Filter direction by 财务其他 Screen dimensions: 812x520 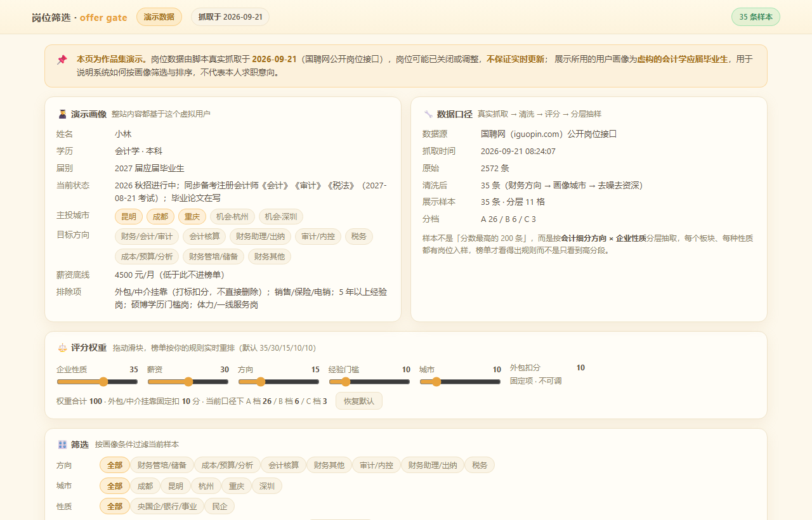[x=329, y=465]
